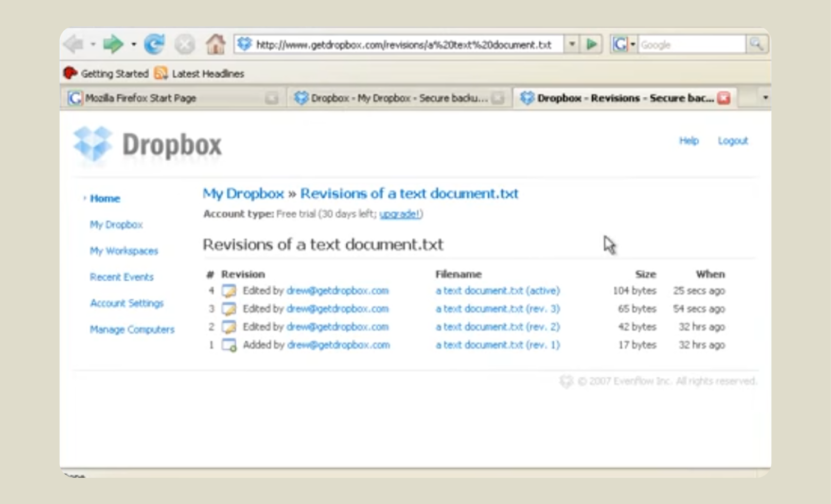Click the '25 secs ago' cell

699,291
